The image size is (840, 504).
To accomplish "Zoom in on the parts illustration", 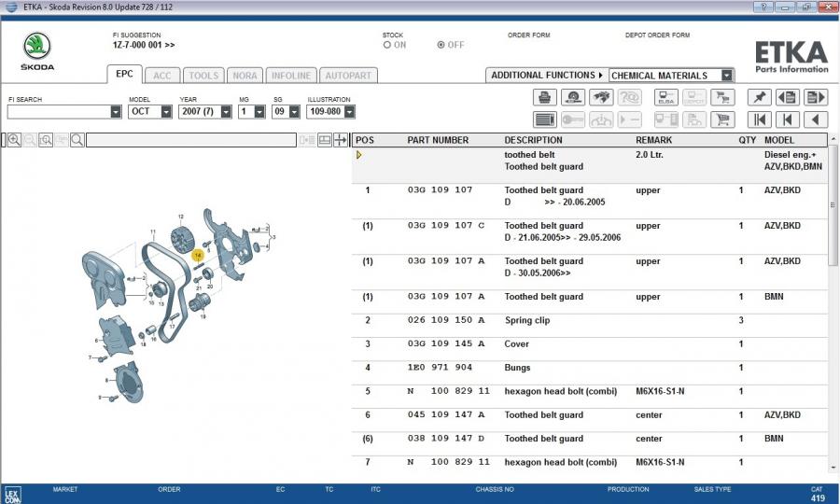I will [x=14, y=140].
